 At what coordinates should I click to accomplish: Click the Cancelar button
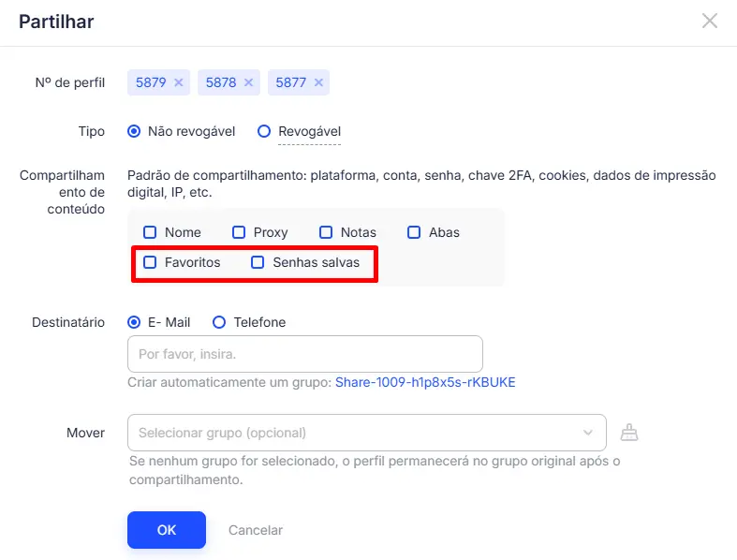256,530
